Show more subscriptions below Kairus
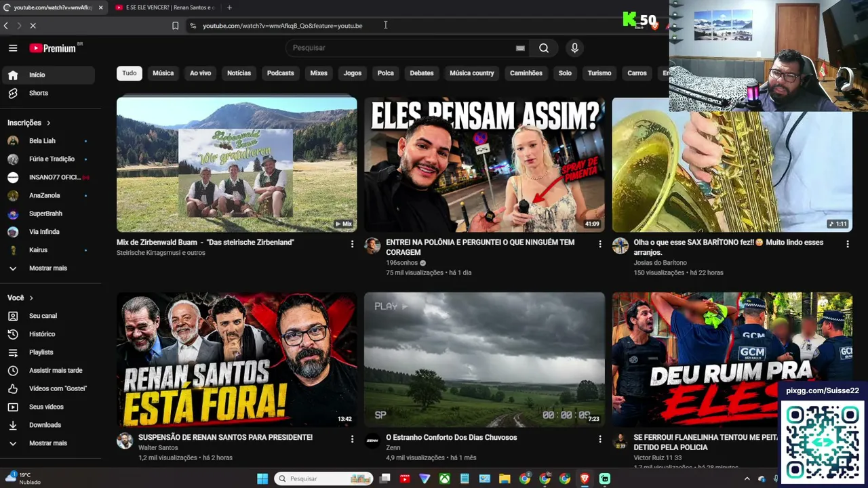The width and height of the screenshot is (868, 488). click(47, 268)
